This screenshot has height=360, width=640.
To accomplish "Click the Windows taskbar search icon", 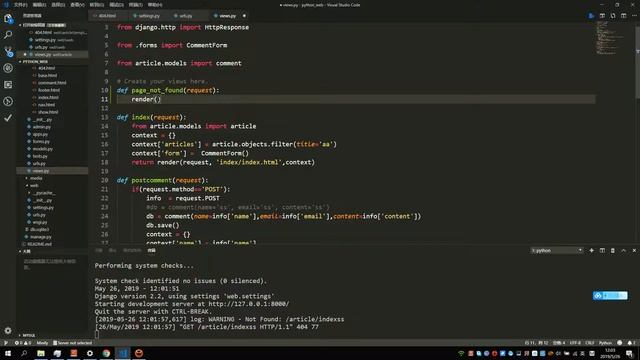I will tap(24, 353).
